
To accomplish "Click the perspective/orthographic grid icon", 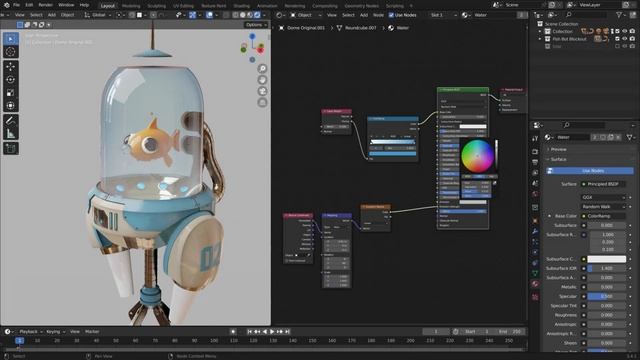I will tap(262, 102).
